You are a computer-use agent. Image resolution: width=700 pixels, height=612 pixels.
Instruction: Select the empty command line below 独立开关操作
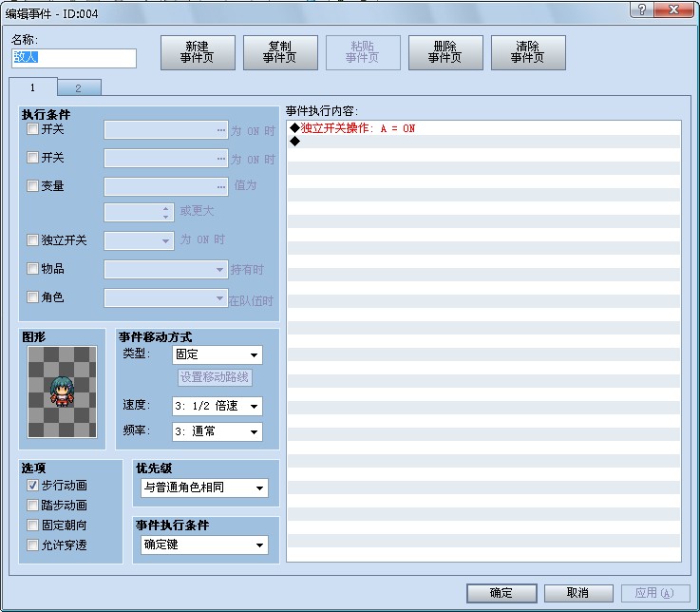point(484,142)
